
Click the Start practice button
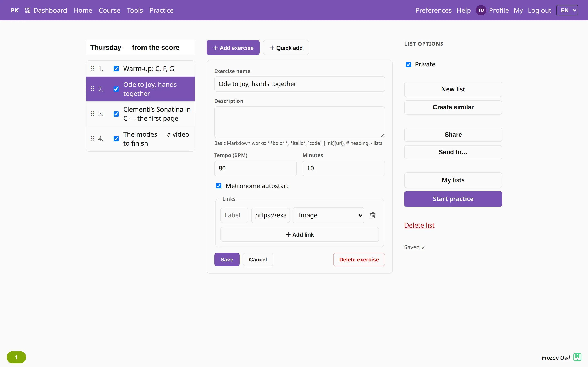coord(453,199)
